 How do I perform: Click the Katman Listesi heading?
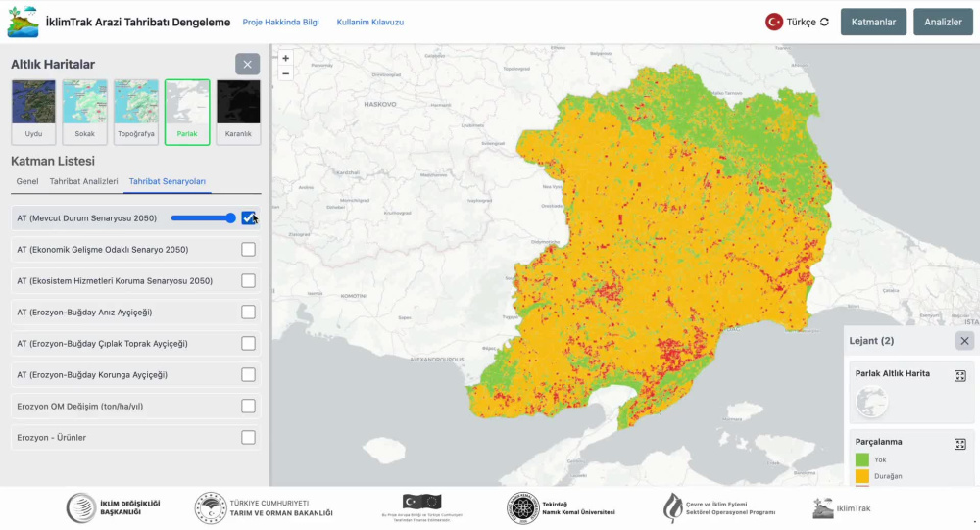click(x=53, y=161)
